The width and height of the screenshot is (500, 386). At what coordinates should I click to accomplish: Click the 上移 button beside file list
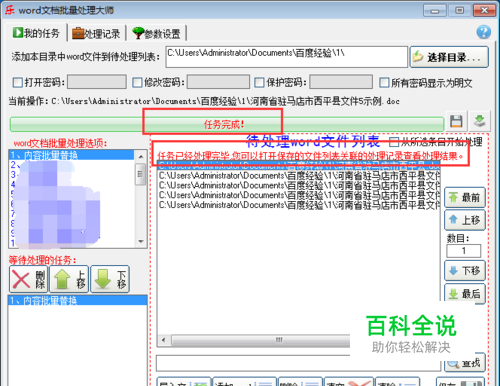point(465,220)
